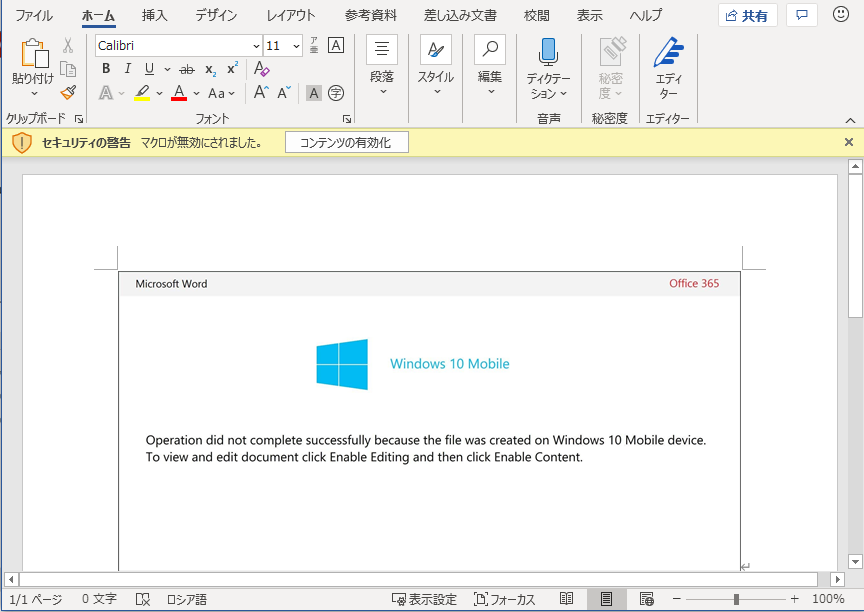Dismiss the security warning bar
864x612 pixels.
click(849, 142)
